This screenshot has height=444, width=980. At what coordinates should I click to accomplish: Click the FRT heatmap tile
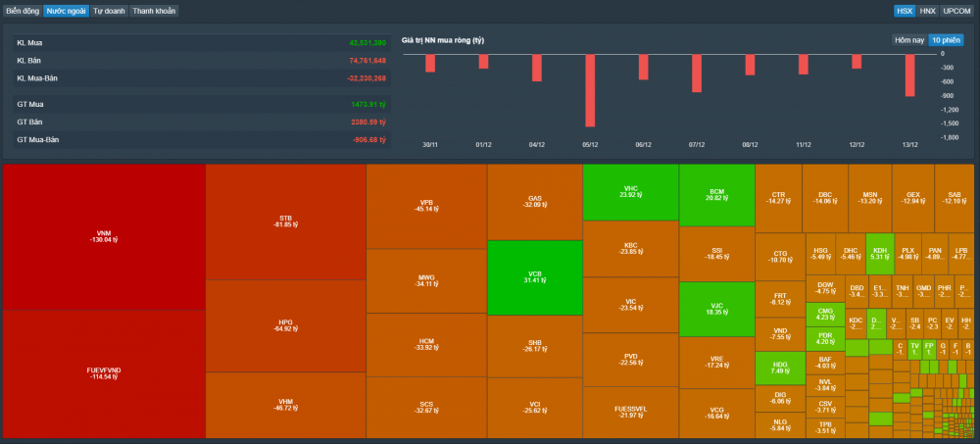(x=780, y=299)
